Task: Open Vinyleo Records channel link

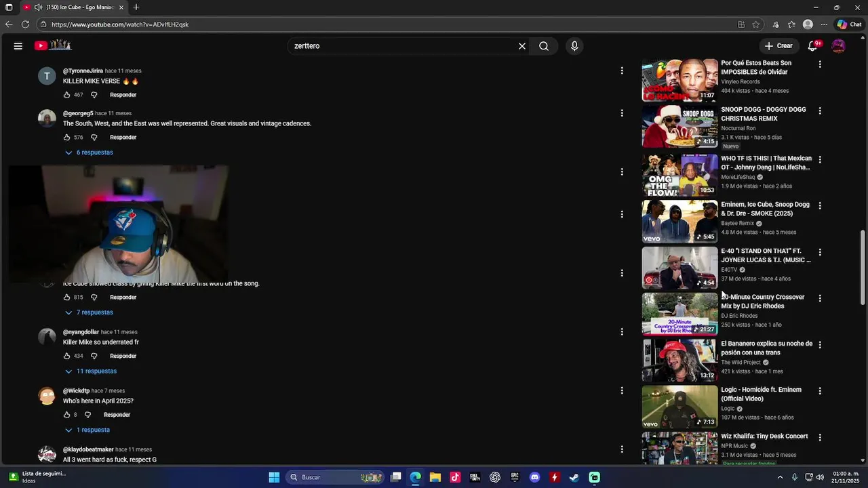Action: coord(741,82)
